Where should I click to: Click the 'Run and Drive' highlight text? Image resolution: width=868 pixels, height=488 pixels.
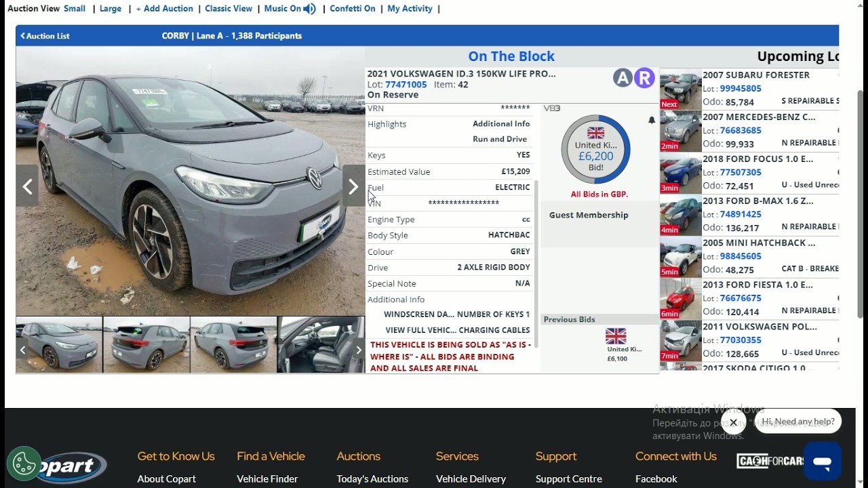500,139
